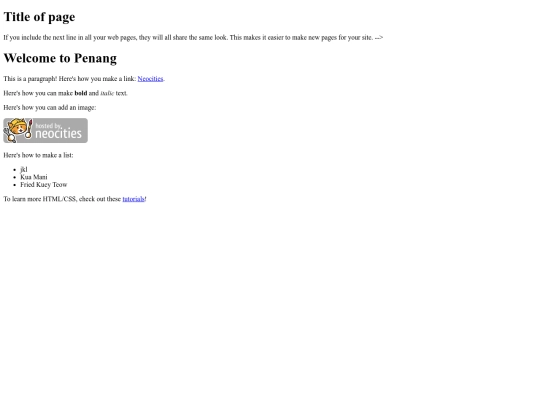540x405 pixels.
Task: Click the jkl list item
Action: pos(24,169)
